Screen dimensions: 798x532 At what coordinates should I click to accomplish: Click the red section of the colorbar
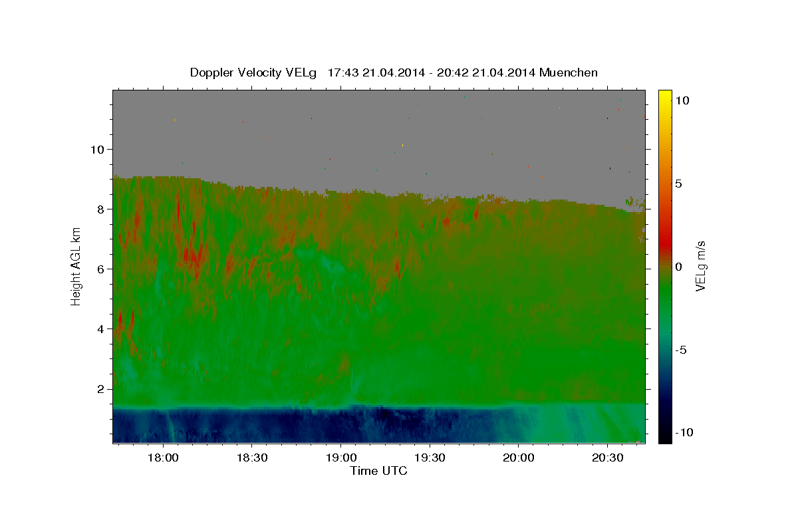[x=665, y=243]
